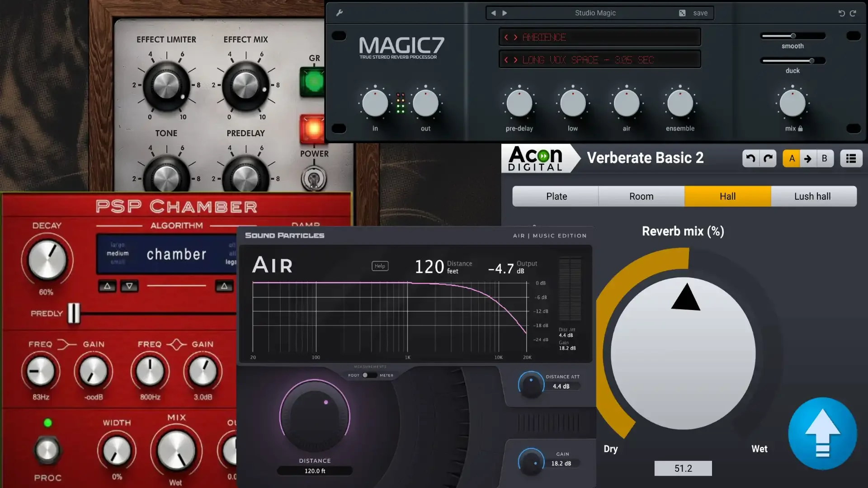This screenshot has width=868, height=488.
Task: Click the next-preset arrow beside Studio Magic
Action: pos(505,13)
